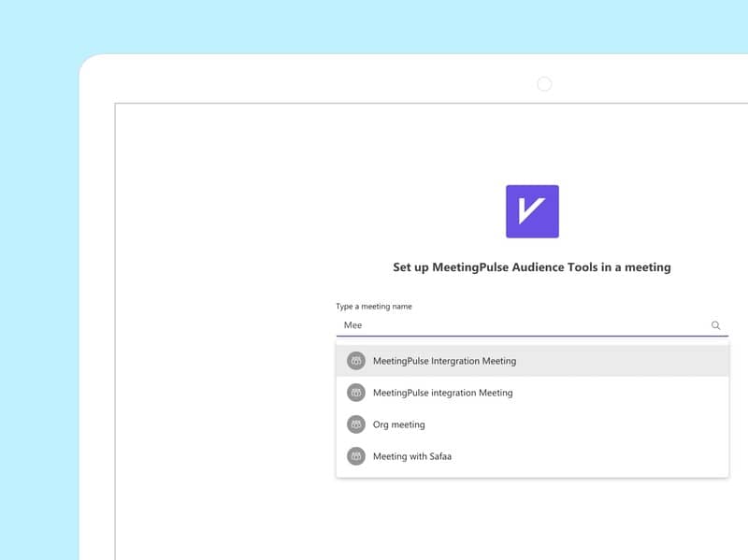Click the meeting icon next to MeetingPulse integration Meeting
Viewport: 748px width, 560px height.
pos(355,393)
